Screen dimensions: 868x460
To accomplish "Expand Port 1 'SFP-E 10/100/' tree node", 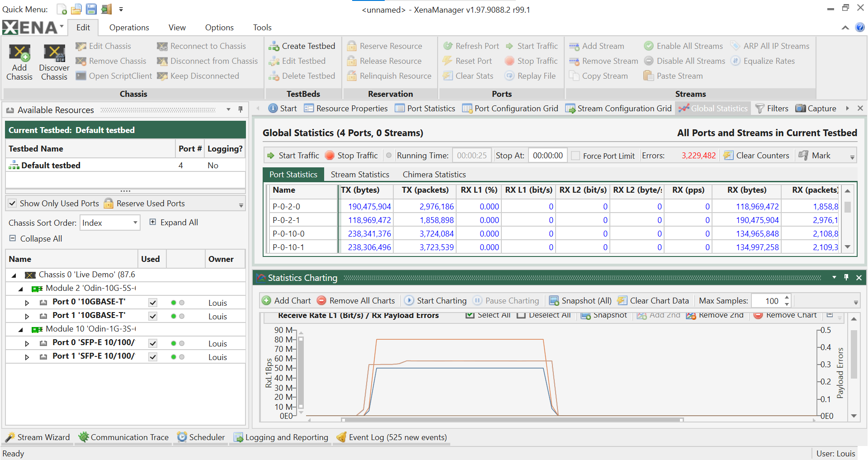I will 27,357.
